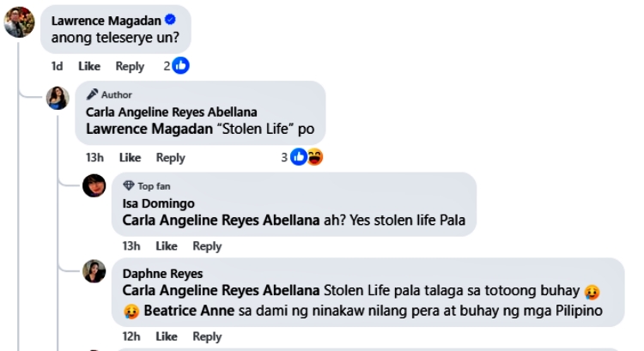Reply to Lawrence Magadan's comment
The image size is (644, 351).
130,66
